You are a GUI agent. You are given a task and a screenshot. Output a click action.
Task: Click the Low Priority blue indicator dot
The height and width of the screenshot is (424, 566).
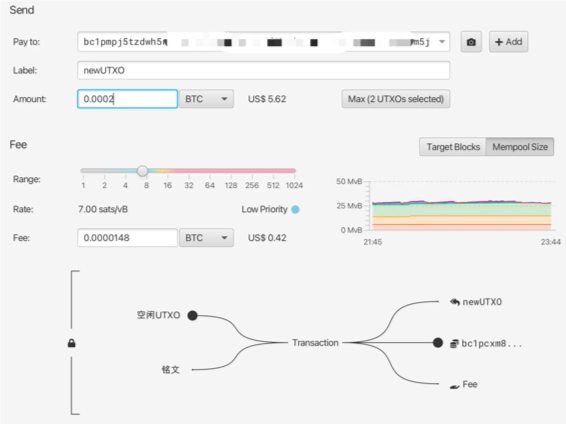coord(295,210)
